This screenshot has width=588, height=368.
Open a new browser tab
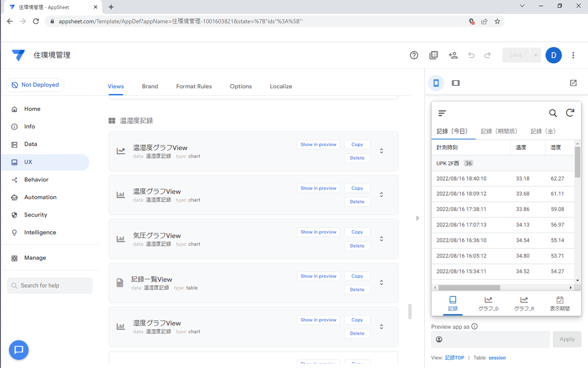[x=111, y=7]
